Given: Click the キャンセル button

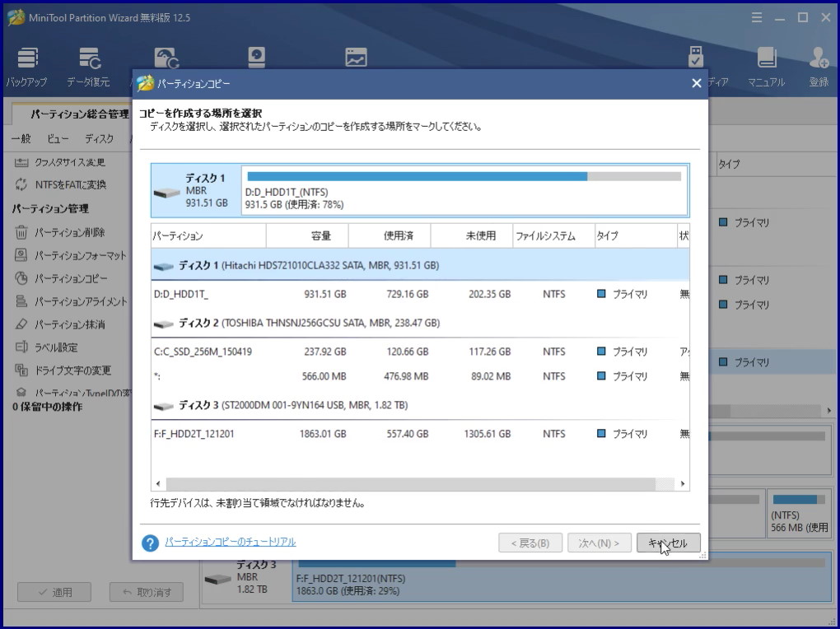Looking at the screenshot, I should pyautogui.click(x=668, y=543).
